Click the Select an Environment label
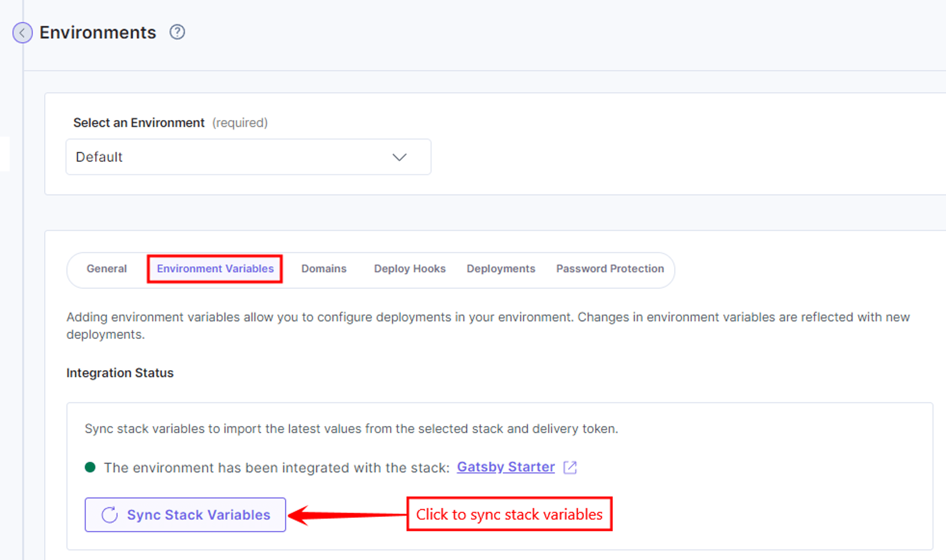Image resolution: width=946 pixels, height=560 pixels. click(x=139, y=123)
